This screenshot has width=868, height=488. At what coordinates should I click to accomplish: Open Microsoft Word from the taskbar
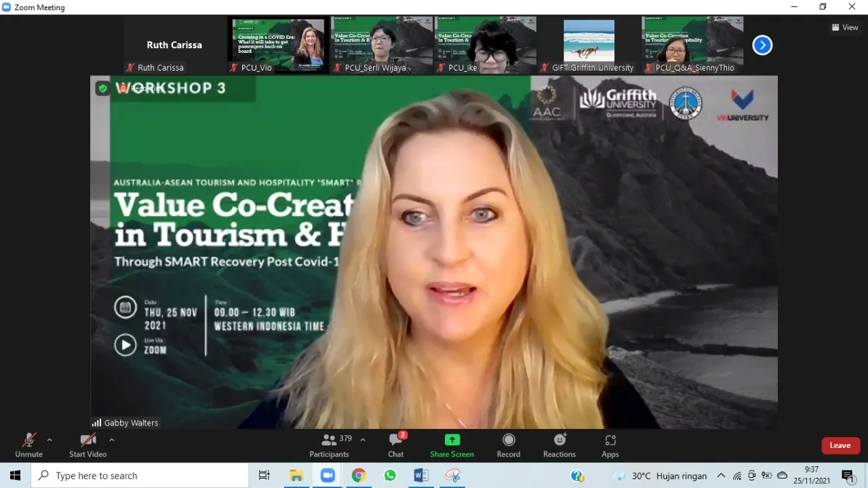(421, 476)
